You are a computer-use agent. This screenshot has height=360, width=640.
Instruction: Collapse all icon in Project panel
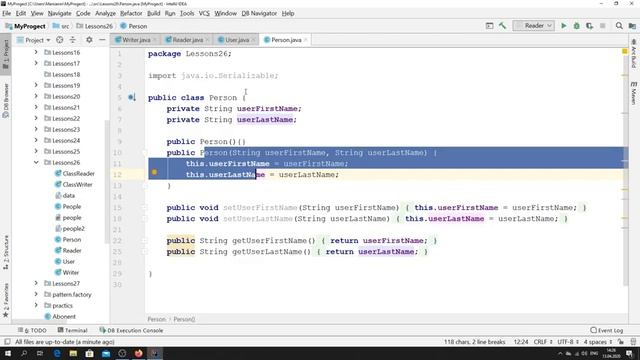click(x=73, y=40)
